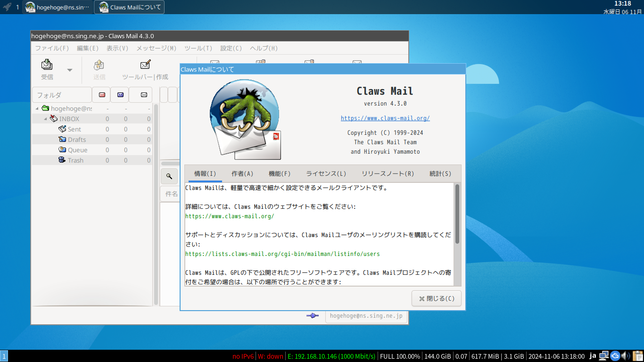Click the Sent folder name
Viewport: 644px width, 362px height.
[74, 129]
